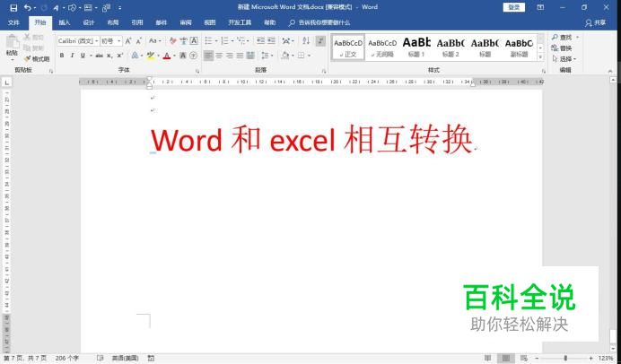The width and height of the screenshot is (621, 364).
Task: Apply the red font color button
Action: pyautogui.click(x=167, y=56)
